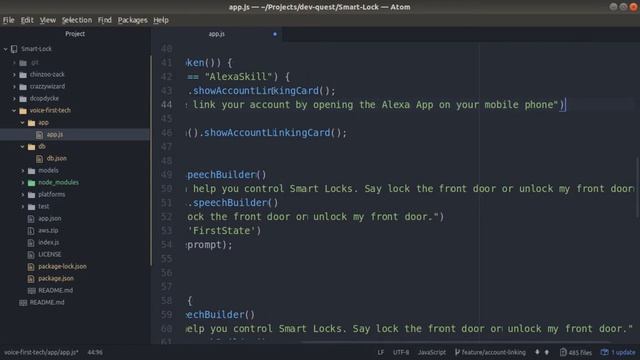Image resolution: width=640 pixels, height=360 pixels.
Task: Click the git branch icon beside feature/account-linking
Action: [x=457, y=352]
